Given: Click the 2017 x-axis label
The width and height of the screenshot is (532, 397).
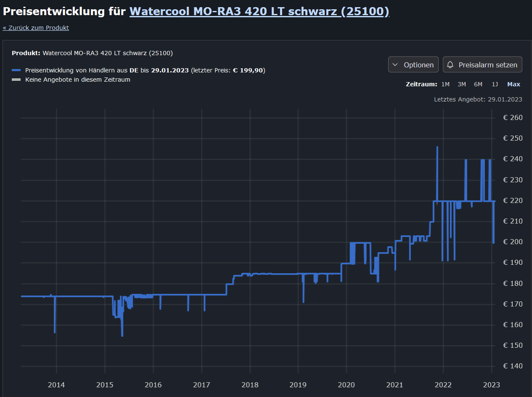Looking at the screenshot, I should point(201,385).
